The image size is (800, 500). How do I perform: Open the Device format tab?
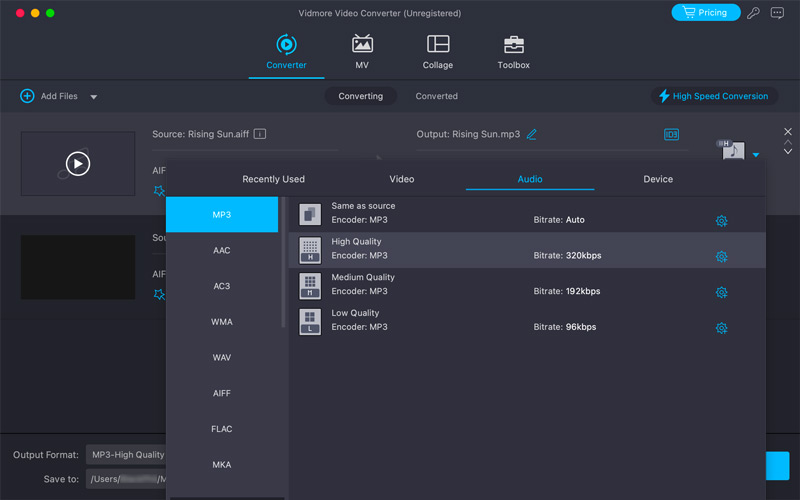point(658,179)
